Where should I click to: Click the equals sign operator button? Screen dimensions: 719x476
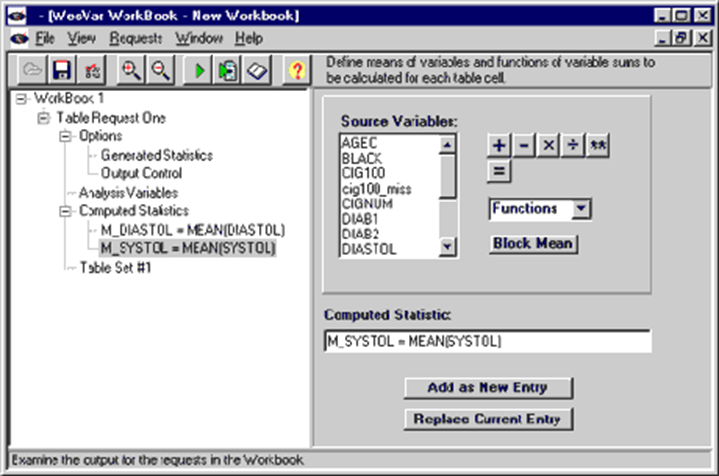pyautogui.click(x=499, y=171)
